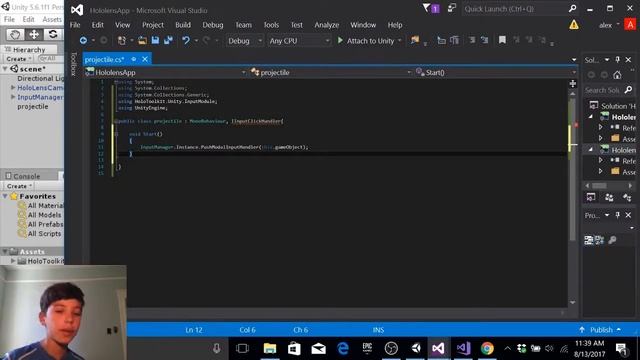Image resolution: width=640 pixels, height=360 pixels.
Task: Select the projectile.cs tab
Action: pyautogui.click(x=104, y=60)
